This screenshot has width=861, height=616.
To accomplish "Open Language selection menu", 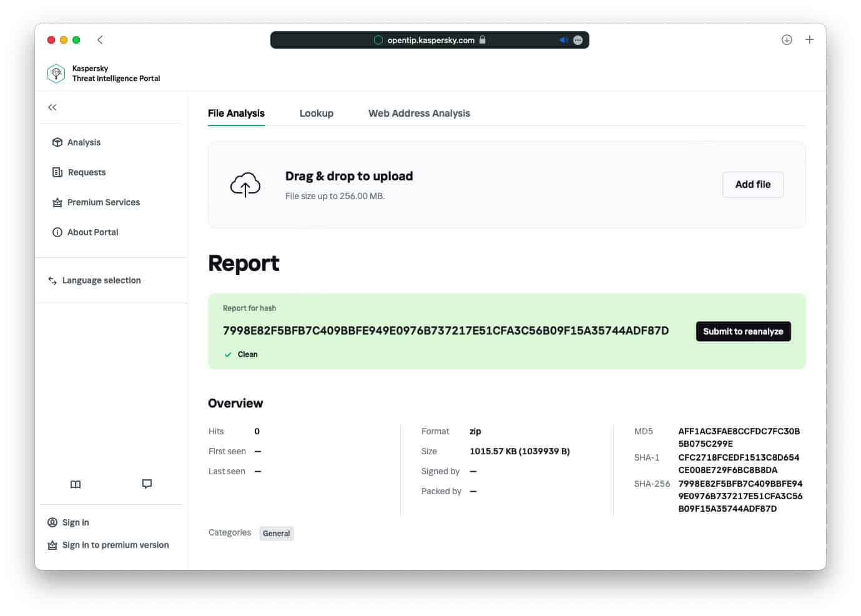I will [x=101, y=281].
